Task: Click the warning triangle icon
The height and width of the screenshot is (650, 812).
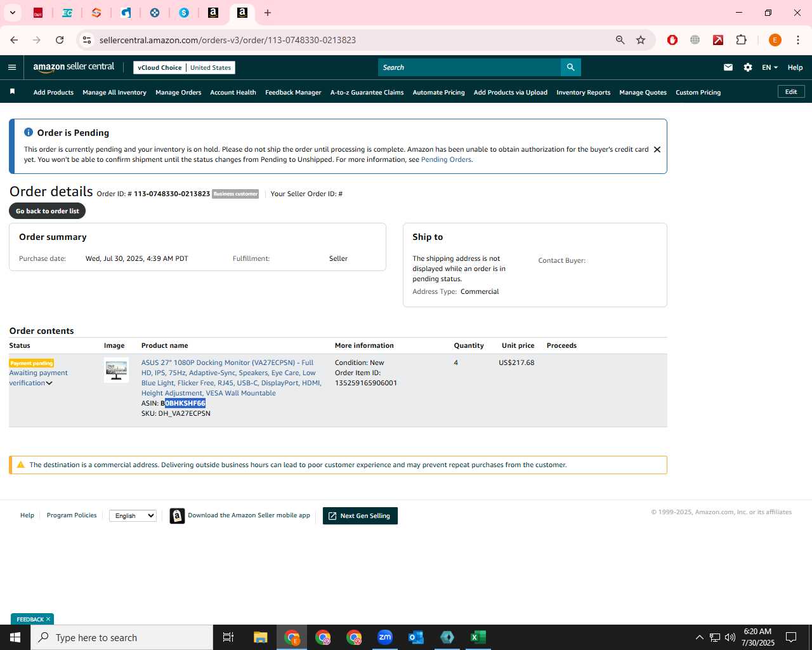Action: [20, 465]
